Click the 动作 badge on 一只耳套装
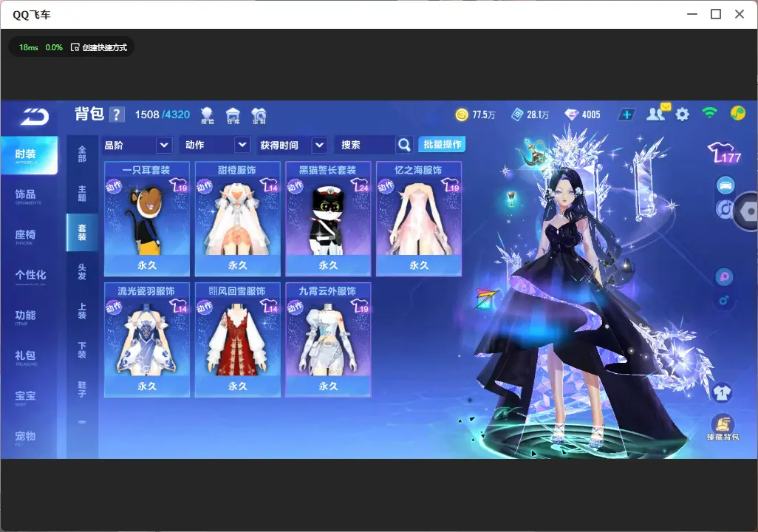 114,186
